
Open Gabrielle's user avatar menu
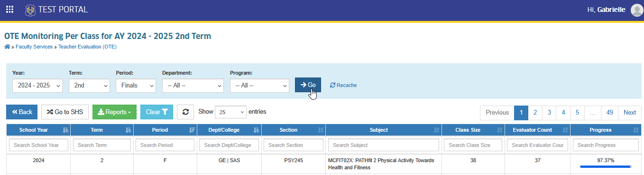[x=636, y=10]
